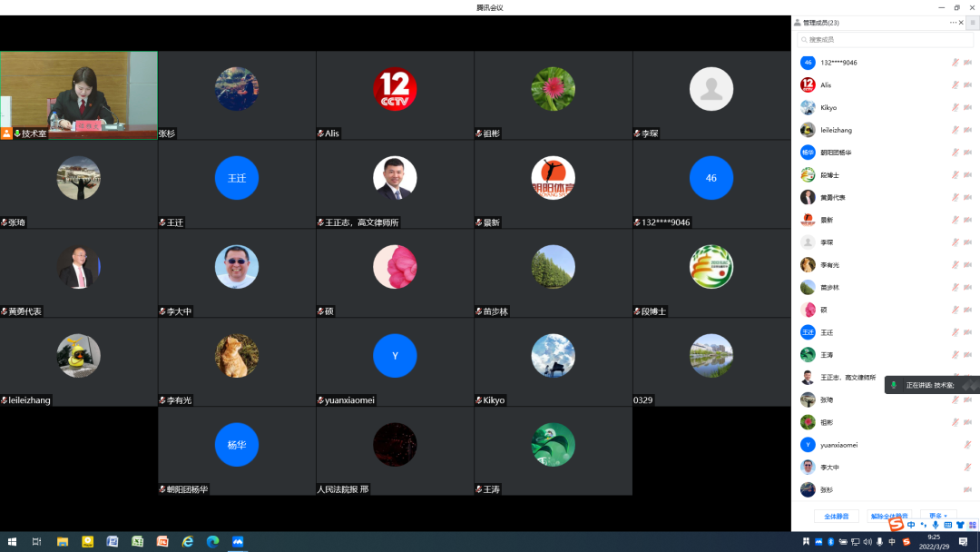
Task: Open Microsoft Edge from the taskbar
Action: pos(212,541)
